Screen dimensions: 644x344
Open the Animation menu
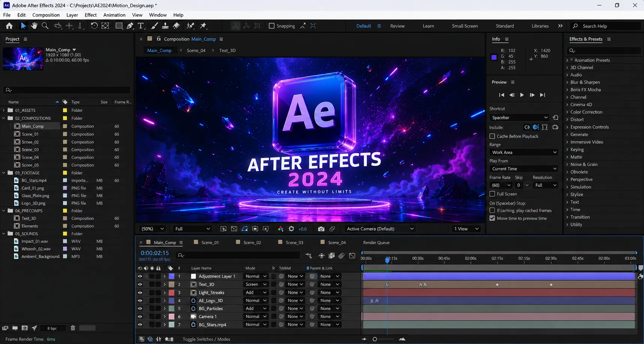(114, 15)
